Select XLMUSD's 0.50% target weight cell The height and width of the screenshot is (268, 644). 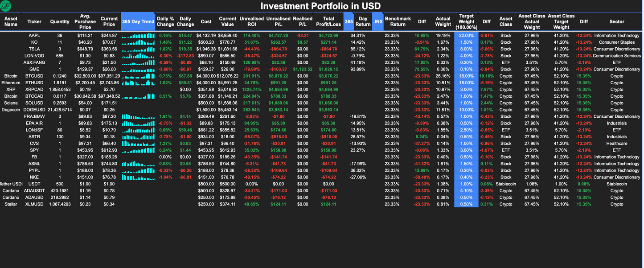[466, 204]
